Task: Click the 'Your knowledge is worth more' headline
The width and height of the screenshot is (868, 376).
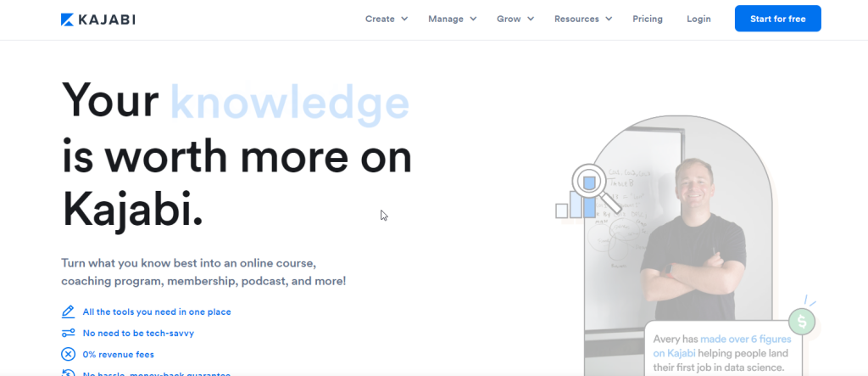Action: 237,156
